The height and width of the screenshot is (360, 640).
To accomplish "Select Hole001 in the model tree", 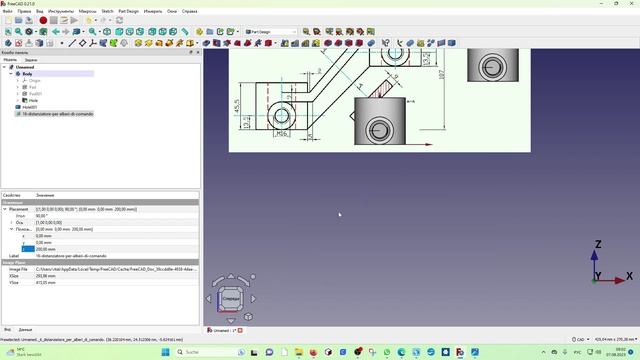I will pos(29,107).
